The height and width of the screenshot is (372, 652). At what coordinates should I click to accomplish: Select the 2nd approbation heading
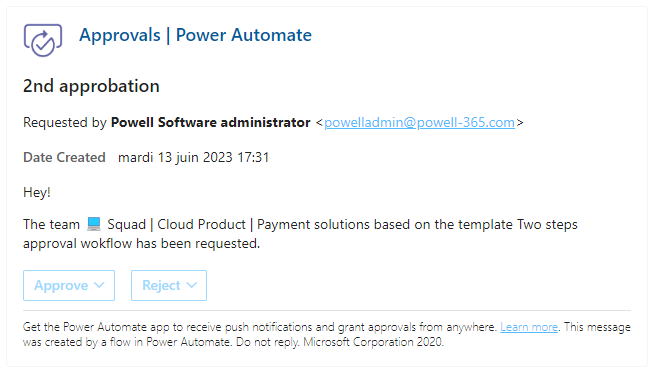point(91,86)
